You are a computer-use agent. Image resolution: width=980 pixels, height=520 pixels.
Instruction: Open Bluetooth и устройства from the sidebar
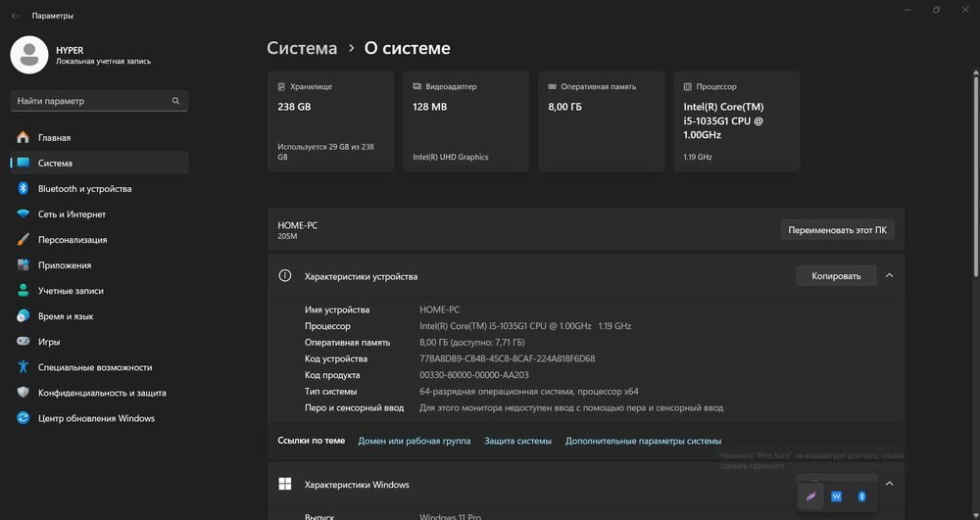(x=84, y=189)
